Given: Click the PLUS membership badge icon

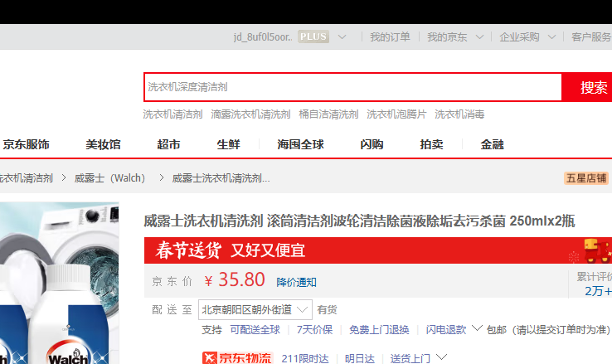Looking at the screenshot, I should [313, 36].
